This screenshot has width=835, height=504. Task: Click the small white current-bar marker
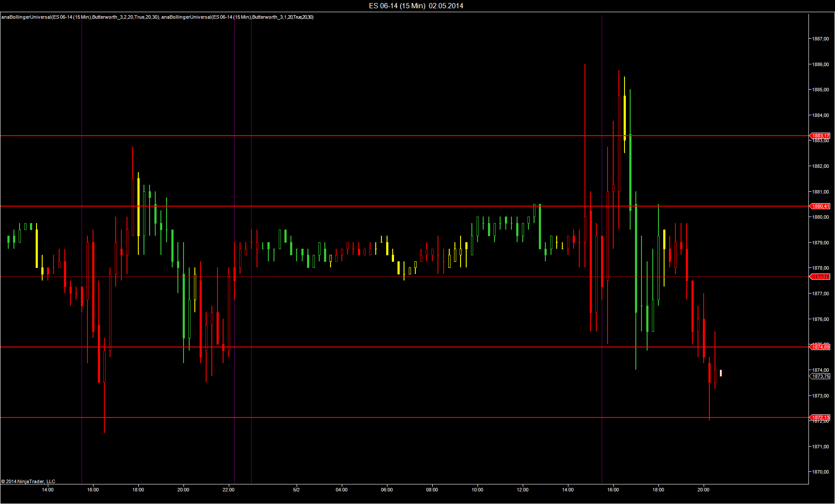pos(721,373)
